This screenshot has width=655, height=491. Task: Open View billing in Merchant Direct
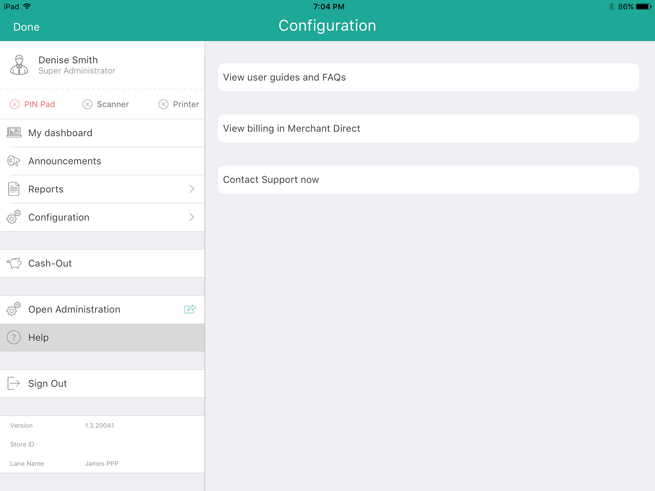(x=428, y=128)
